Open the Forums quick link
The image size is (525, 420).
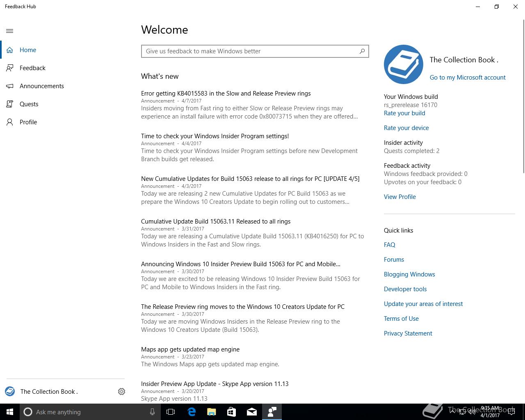(x=394, y=260)
